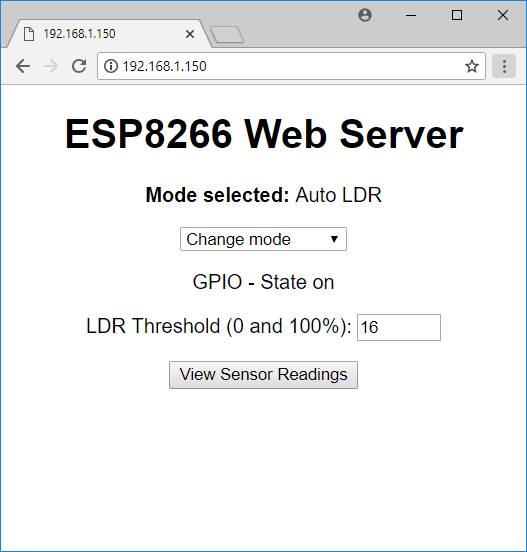Click the View Sensor Readings button
Viewport: 527px width, 552px height.
point(263,375)
